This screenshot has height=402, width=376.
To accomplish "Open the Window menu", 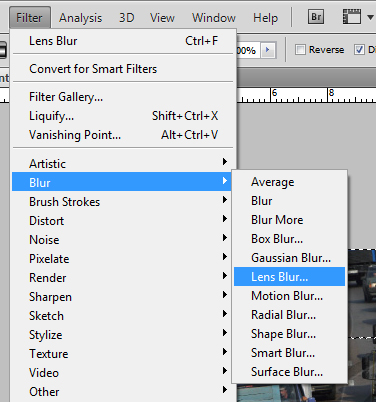I will (x=214, y=18).
